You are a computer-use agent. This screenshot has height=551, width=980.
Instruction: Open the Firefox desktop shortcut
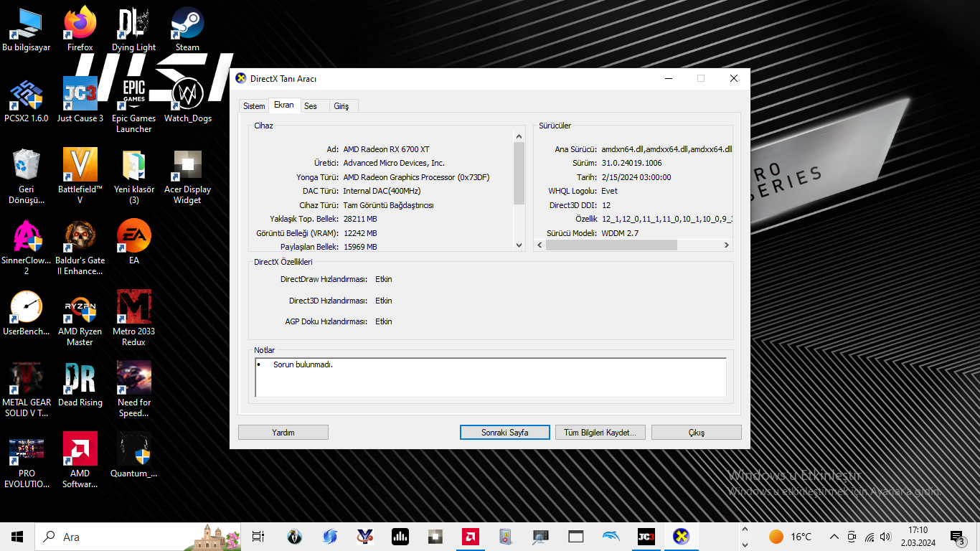(x=80, y=25)
